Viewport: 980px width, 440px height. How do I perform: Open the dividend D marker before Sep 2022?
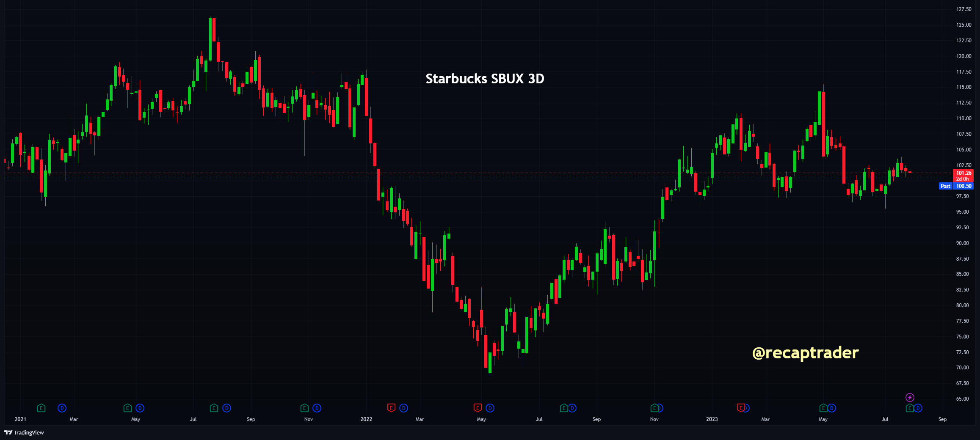[572, 408]
